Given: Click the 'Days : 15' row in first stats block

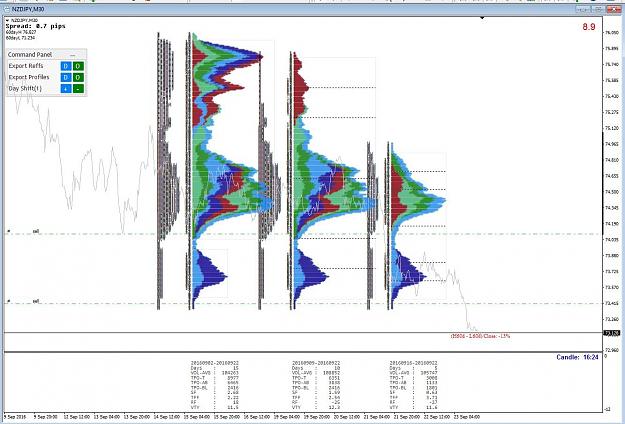Looking at the screenshot, I should [x=214, y=368].
